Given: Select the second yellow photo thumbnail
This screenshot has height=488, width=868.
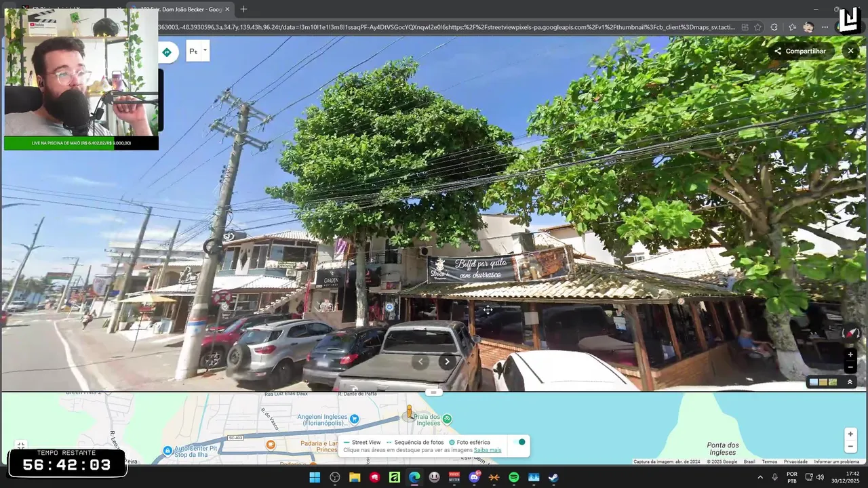Looking at the screenshot, I should [x=823, y=382].
